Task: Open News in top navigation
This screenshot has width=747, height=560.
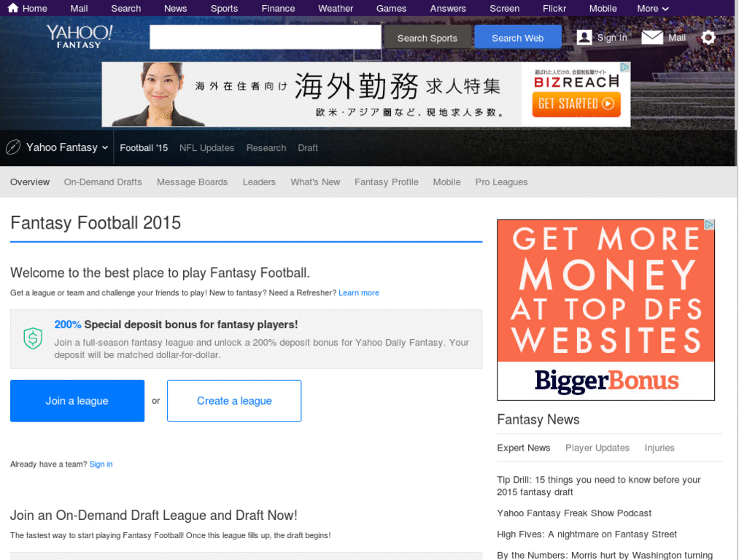Action: [175, 8]
